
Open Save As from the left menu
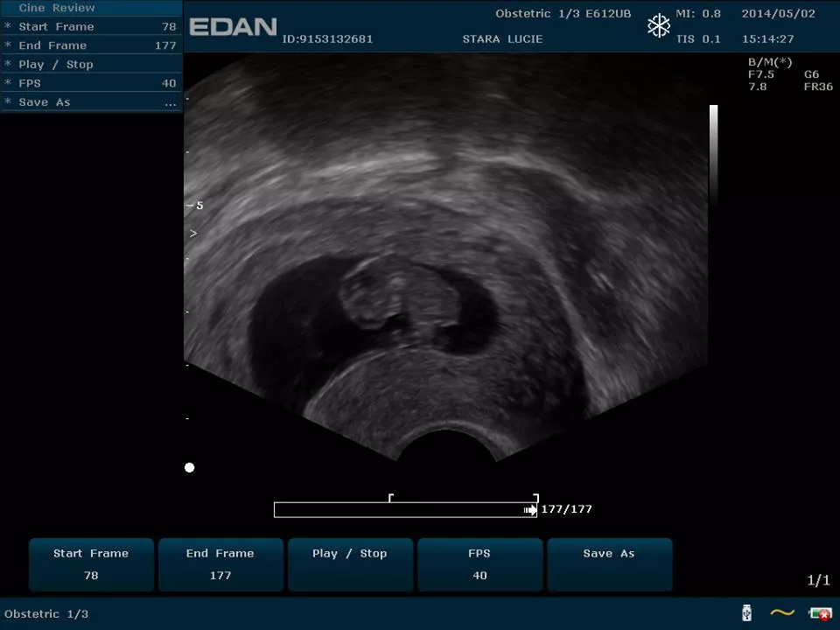[x=44, y=102]
